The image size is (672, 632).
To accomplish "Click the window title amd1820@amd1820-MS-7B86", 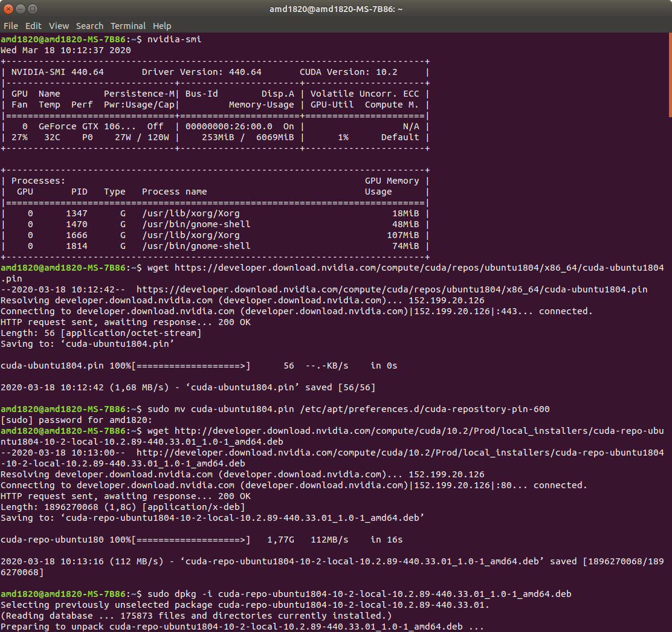I will (336, 9).
